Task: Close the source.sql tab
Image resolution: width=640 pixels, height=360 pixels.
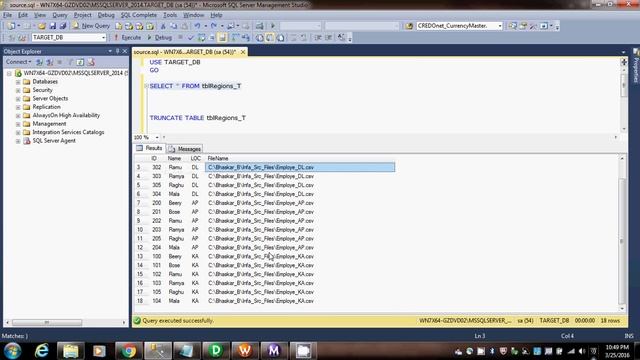Action: [x=243, y=52]
